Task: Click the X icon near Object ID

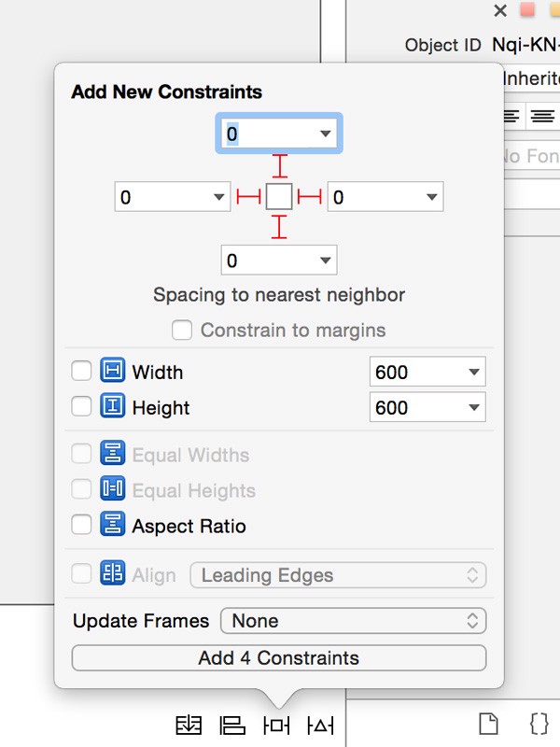Action: [x=500, y=10]
